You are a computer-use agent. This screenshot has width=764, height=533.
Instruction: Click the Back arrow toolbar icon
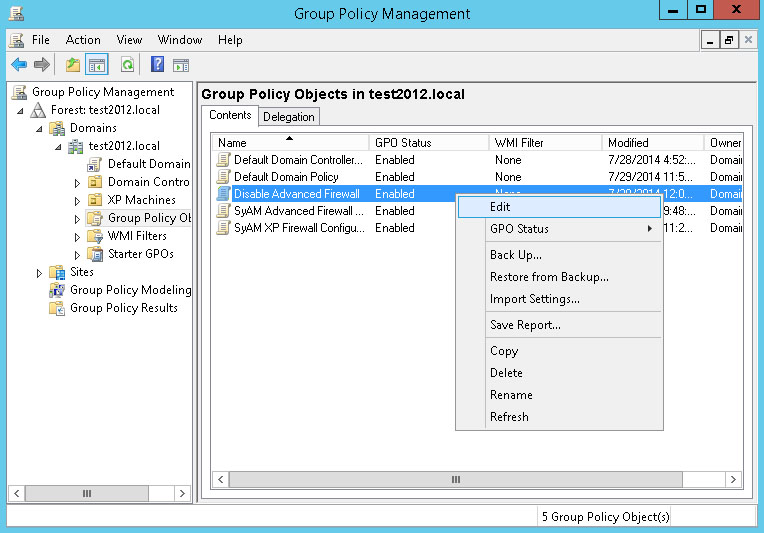pyautogui.click(x=19, y=65)
